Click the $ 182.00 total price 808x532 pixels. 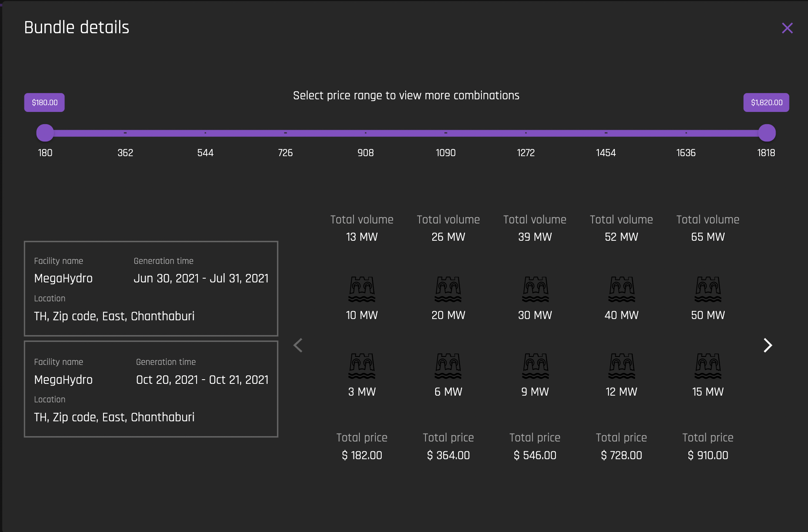click(x=362, y=455)
